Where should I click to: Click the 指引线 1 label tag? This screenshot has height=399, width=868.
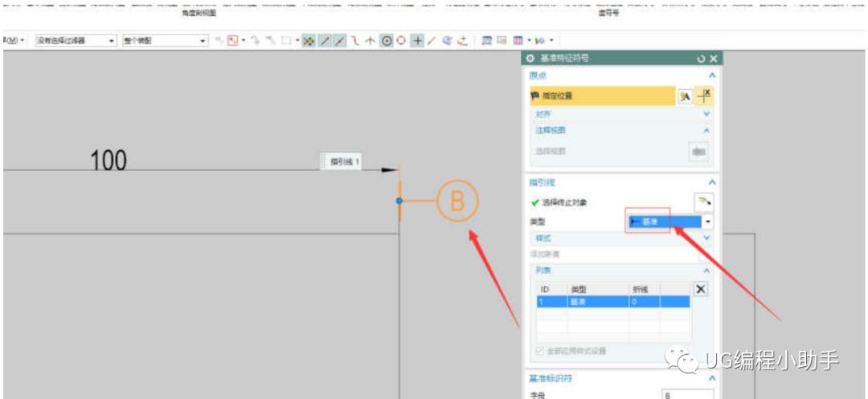pyautogui.click(x=342, y=161)
